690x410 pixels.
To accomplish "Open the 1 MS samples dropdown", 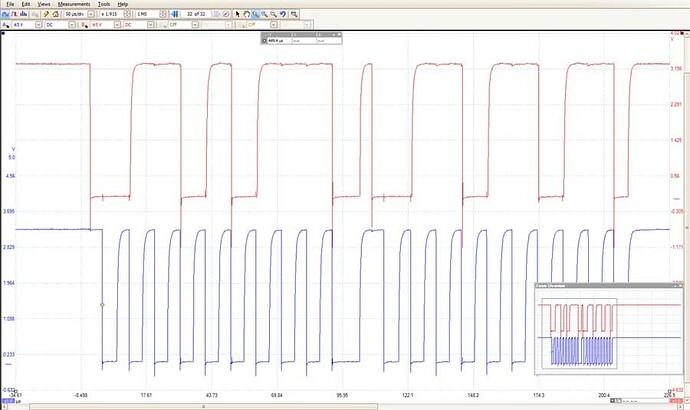I will [x=162, y=15].
